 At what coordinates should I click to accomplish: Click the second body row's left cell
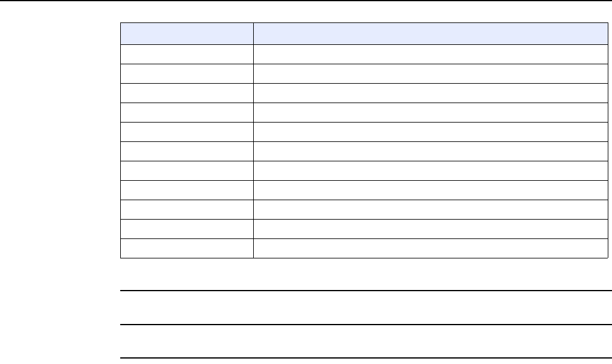point(187,74)
